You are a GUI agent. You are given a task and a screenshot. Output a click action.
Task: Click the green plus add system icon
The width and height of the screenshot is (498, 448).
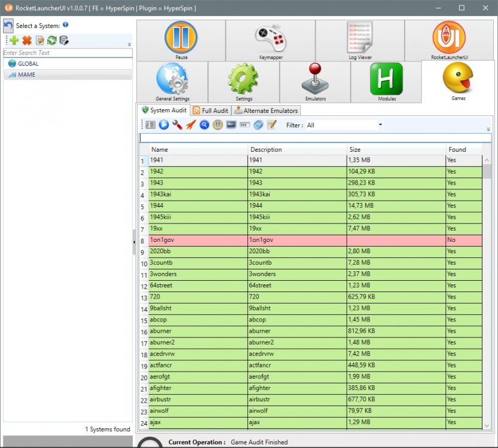(x=14, y=41)
